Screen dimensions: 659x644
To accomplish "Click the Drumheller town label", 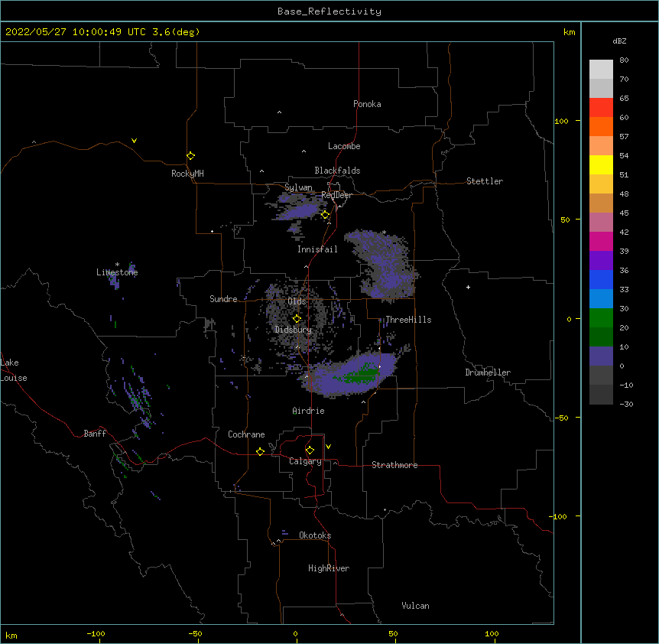I will click(x=488, y=372).
